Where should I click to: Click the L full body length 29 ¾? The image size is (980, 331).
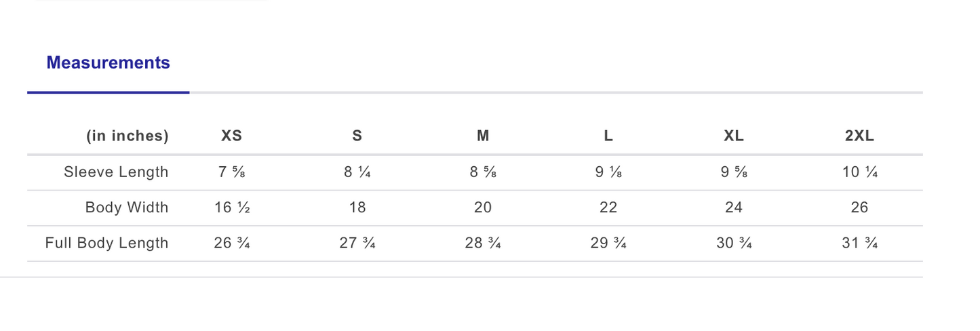608,243
